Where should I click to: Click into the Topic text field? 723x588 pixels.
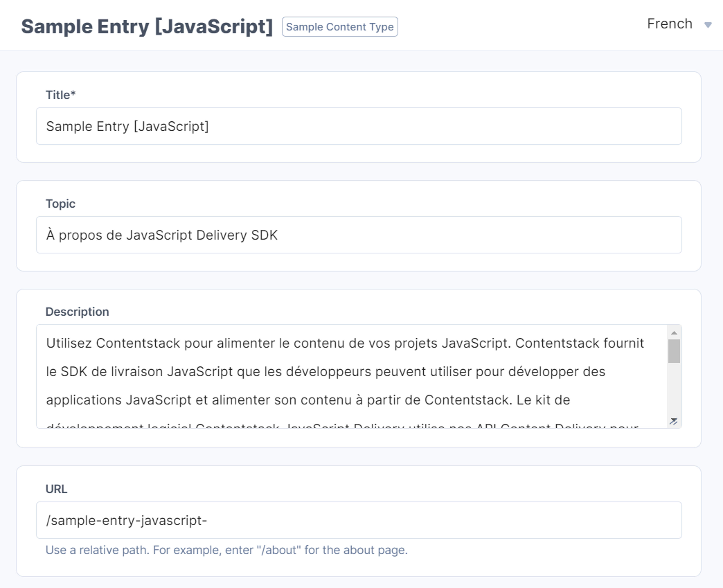pyautogui.click(x=359, y=235)
